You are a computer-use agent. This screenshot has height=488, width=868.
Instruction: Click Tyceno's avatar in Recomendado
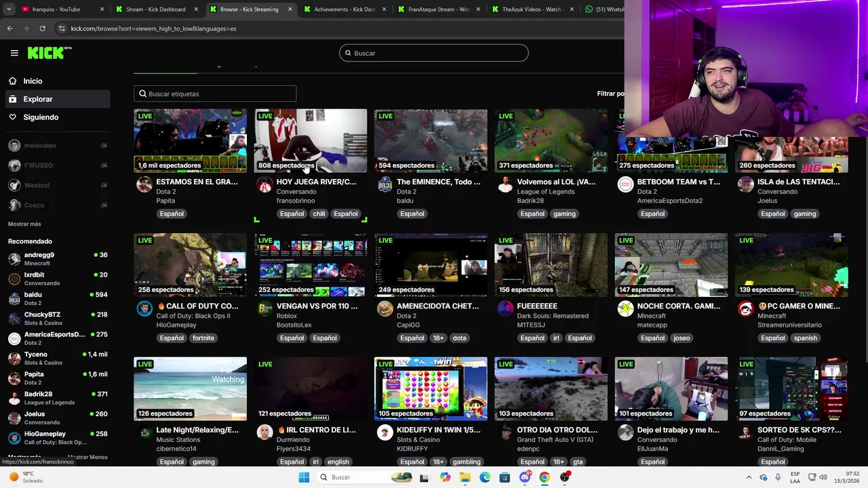(14, 359)
